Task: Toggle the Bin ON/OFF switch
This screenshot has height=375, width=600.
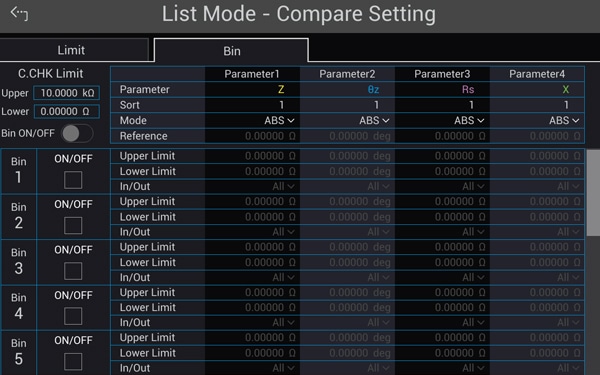Action: (78, 134)
